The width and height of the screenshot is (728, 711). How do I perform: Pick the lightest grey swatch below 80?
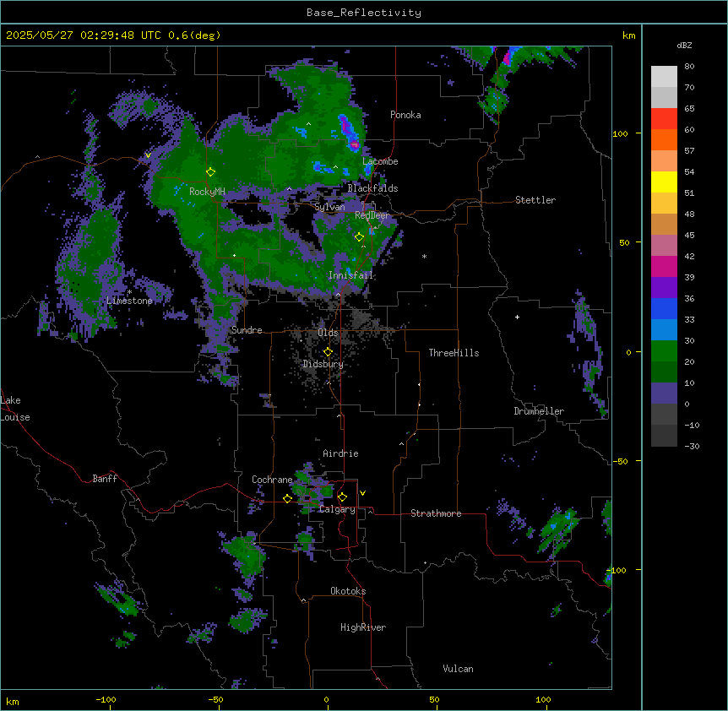point(664,77)
